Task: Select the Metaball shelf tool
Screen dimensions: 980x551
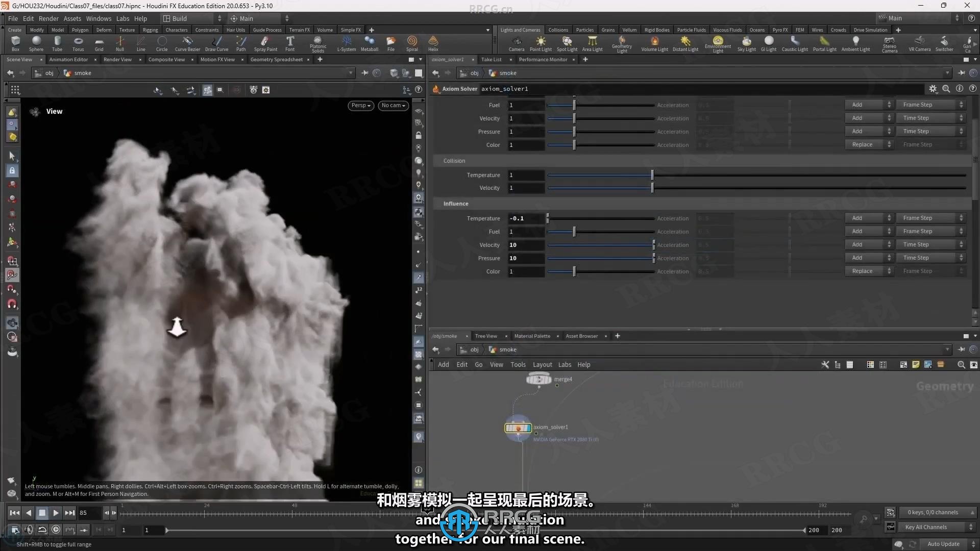Action: click(x=370, y=43)
